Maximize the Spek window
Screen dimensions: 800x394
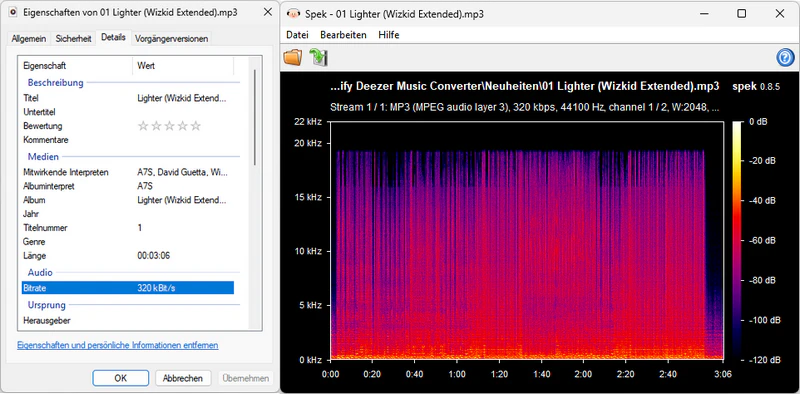(x=742, y=14)
